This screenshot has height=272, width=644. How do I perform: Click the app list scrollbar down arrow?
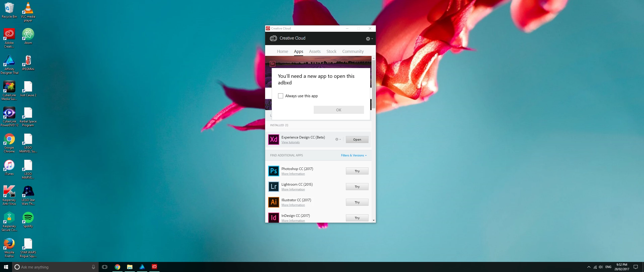point(374,220)
